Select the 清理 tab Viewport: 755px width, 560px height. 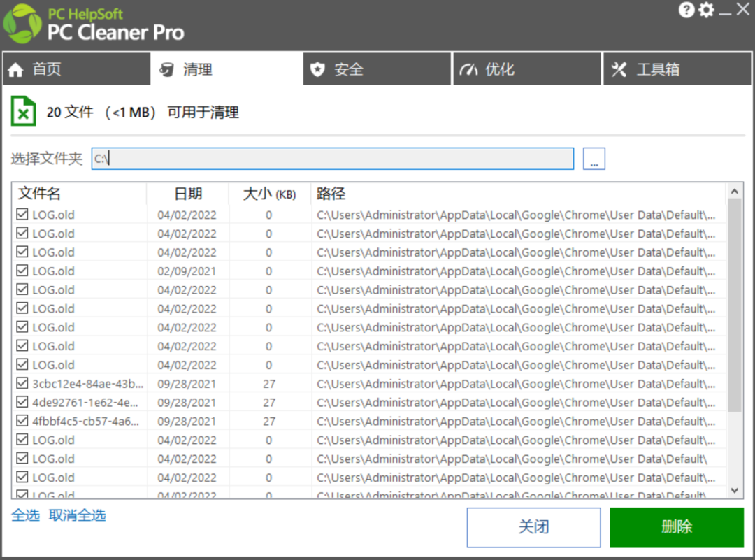pos(226,69)
